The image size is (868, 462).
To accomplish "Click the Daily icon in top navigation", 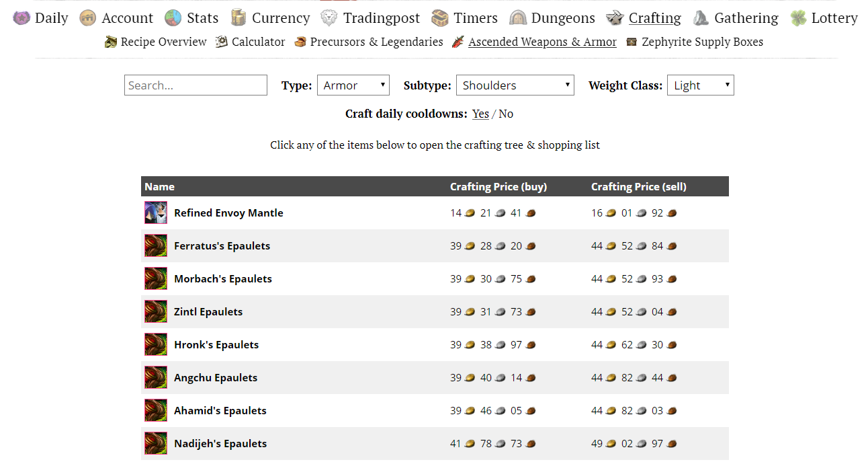I will point(21,18).
